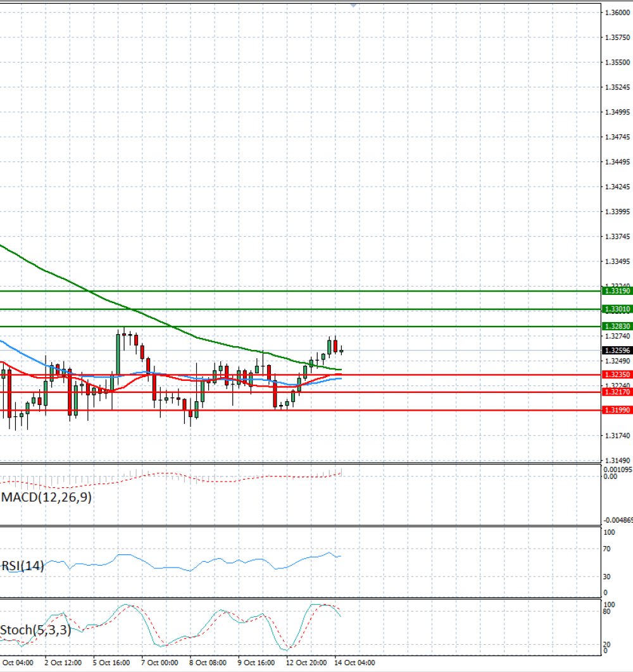
Task: Click the 1.33745 price scale value
Action: coord(618,237)
